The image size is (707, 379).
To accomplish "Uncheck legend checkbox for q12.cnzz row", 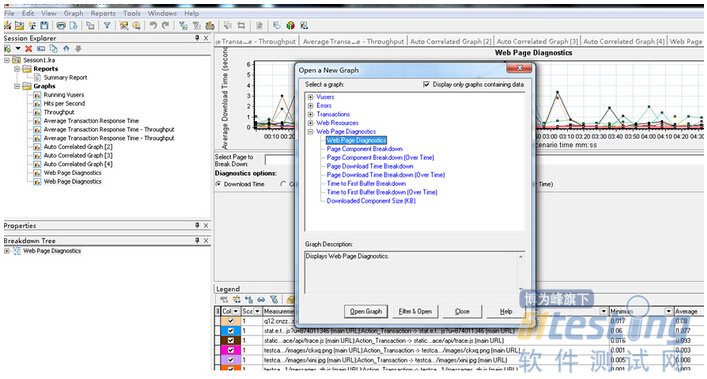I will (231, 321).
